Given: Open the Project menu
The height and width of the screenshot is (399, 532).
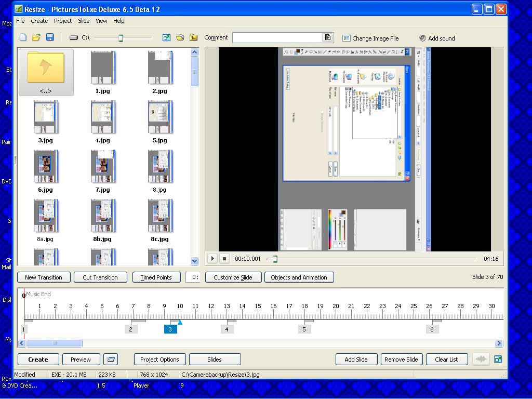Looking at the screenshot, I should pyautogui.click(x=63, y=21).
